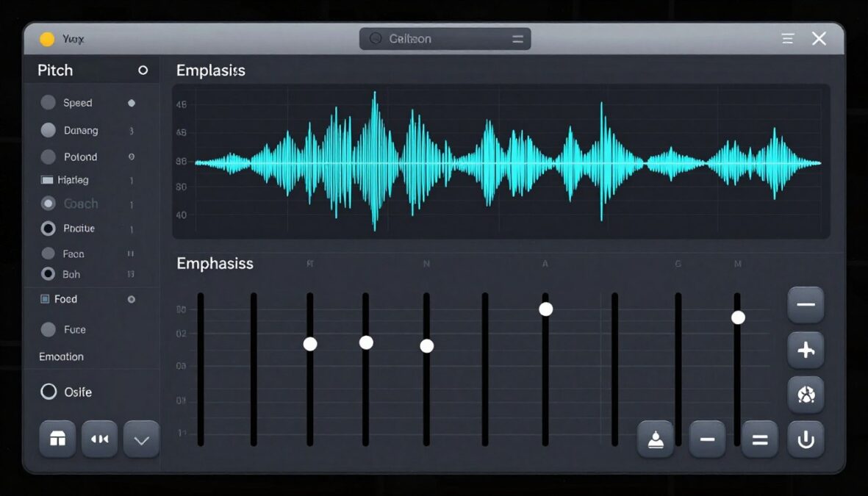Open the person profile icon below the sliders
The image size is (868, 496).
[x=656, y=439]
